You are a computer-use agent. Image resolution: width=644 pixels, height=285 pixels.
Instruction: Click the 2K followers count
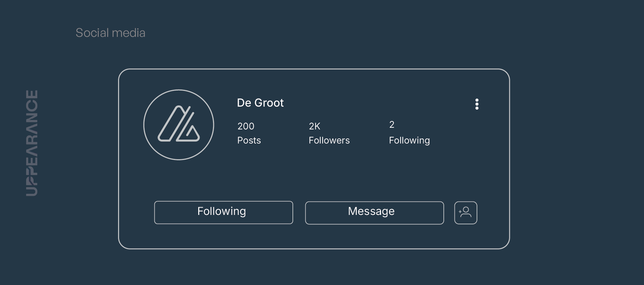click(x=315, y=126)
